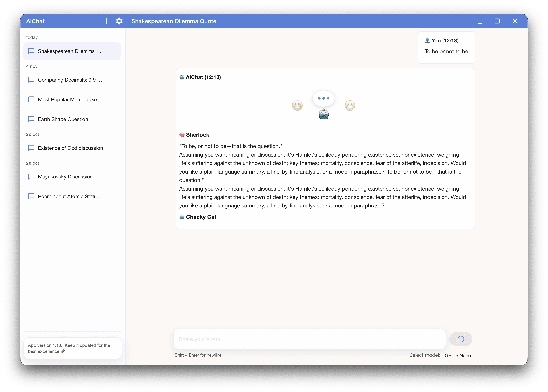This screenshot has height=392, width=548.
Task: Click the grimacing face emoji reaction
Action: [x=350, y=105]
